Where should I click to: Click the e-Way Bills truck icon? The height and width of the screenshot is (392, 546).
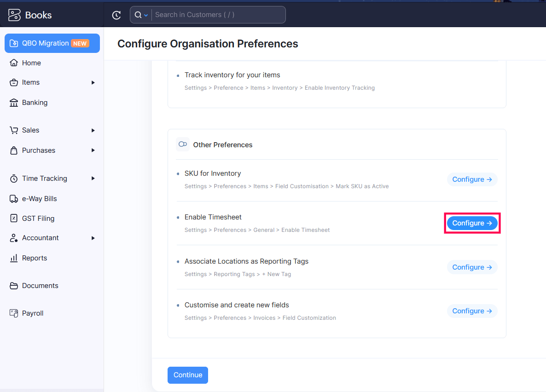point(14,199)
